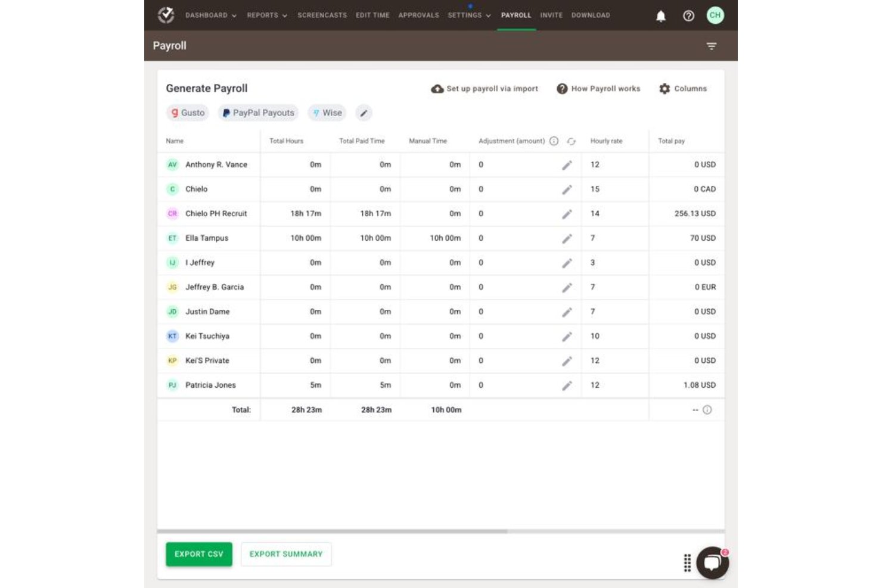882x588 pixels.
Task: Click the info icon in Total row
Action: coord(707,410)
